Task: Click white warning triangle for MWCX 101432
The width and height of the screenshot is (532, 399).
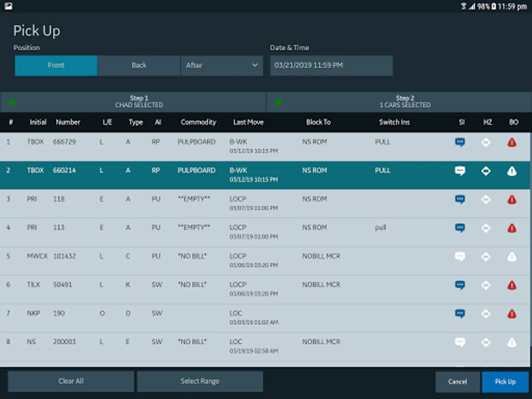Action: (x=512, y=257)
